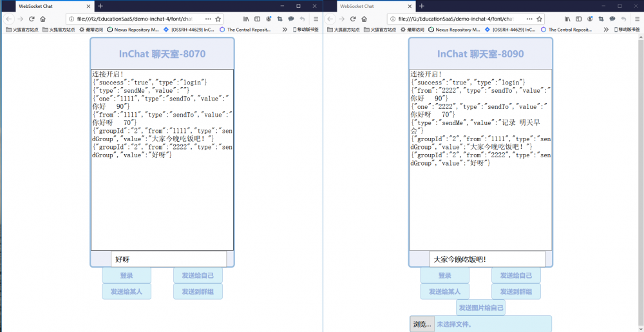Open Firefox account icon in the right browser window
644x332 pixels.
(590, 19)
